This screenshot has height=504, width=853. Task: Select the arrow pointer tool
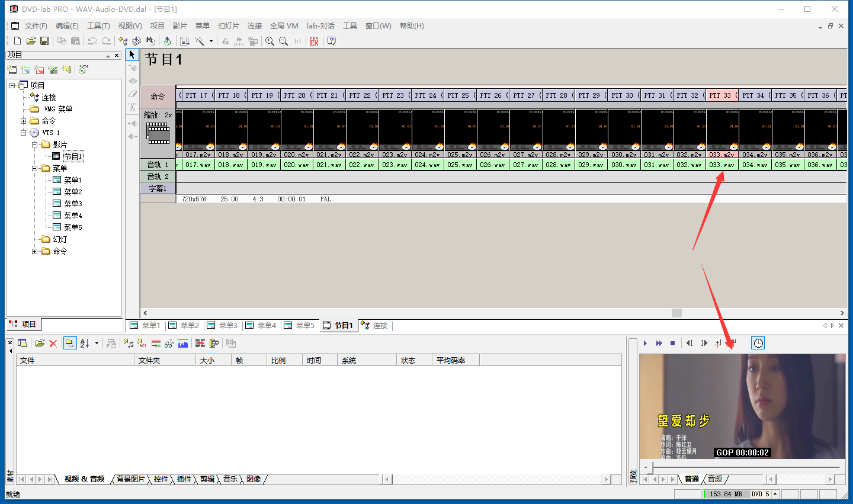[x=132, y=54]
